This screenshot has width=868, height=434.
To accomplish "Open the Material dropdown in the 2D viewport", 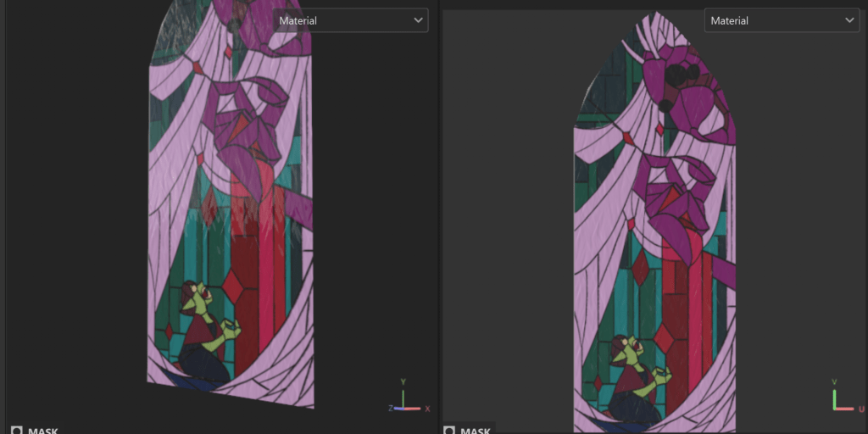I will pos(780,20).
